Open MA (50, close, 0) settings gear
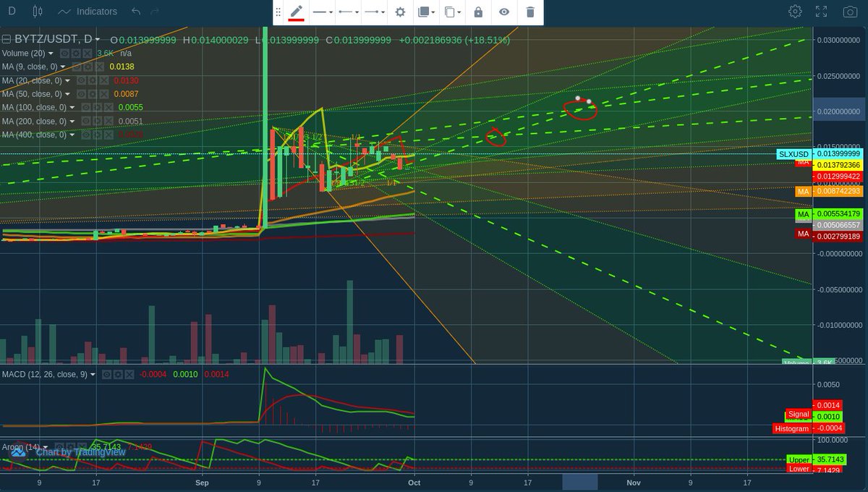868x492 pixels. pos(93,94)
